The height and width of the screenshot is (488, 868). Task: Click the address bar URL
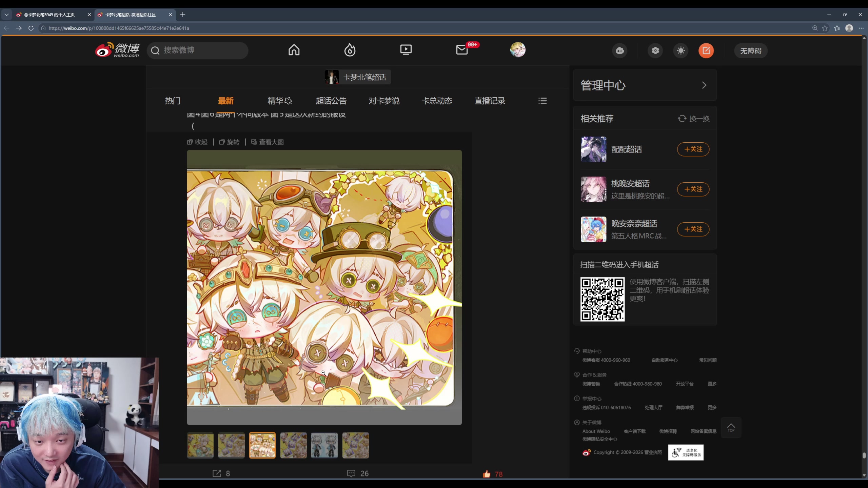pos(119,28)
